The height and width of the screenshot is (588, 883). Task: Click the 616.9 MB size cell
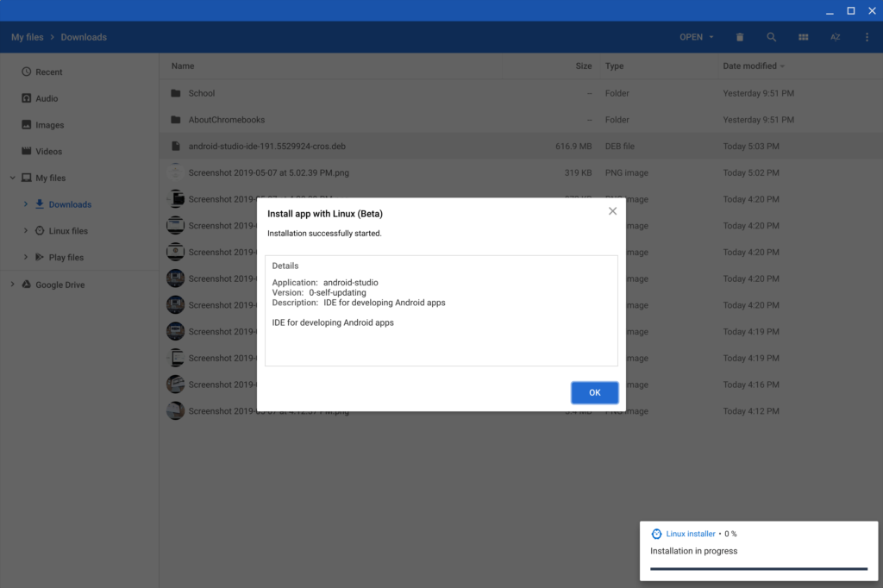coord(573,147)
